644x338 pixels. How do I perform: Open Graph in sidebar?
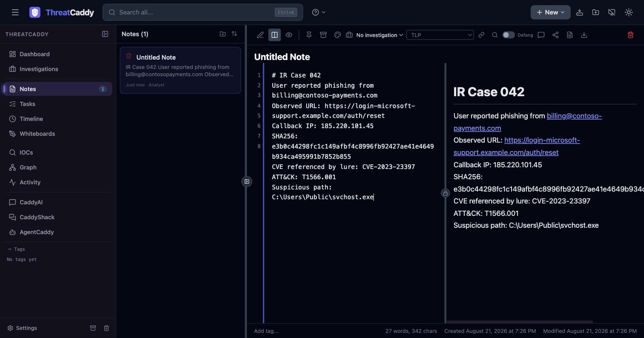coord(58,167)
